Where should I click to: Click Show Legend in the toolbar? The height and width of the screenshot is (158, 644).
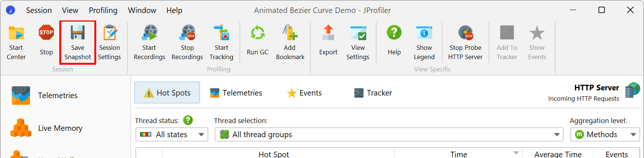(424, 42)
